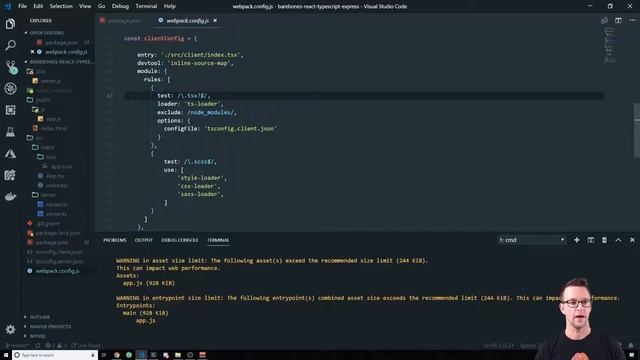Open the Docker whale view
The width and height of the screenshot is (640, 360).
[x=10, y=197]
